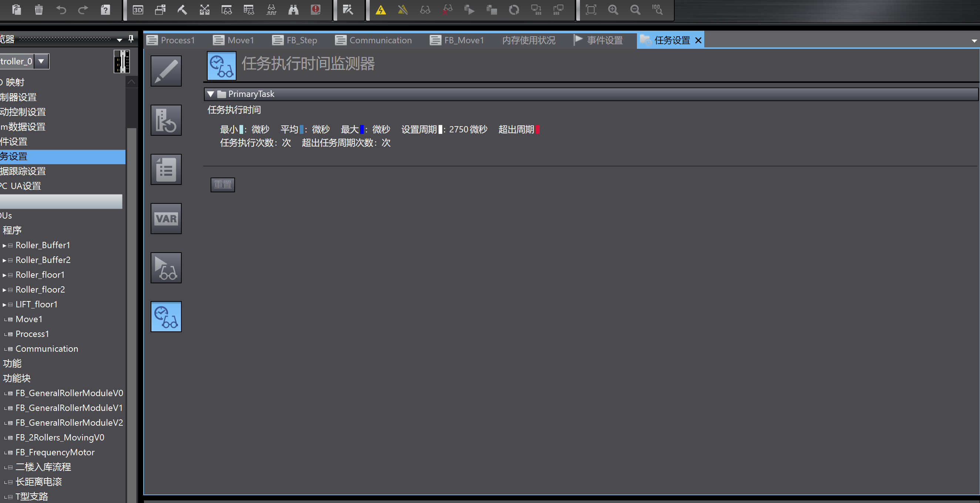Select the task execution time monitor sidebar icon
This screenshot has height=503, width=980.
point(166,317)
